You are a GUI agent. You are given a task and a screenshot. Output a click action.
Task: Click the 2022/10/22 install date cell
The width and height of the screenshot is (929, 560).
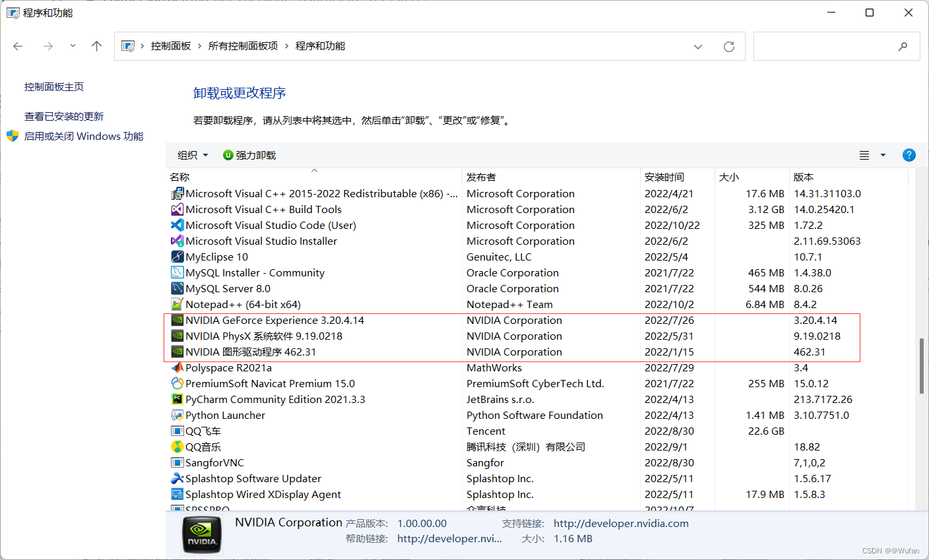(x=672, y=226)
